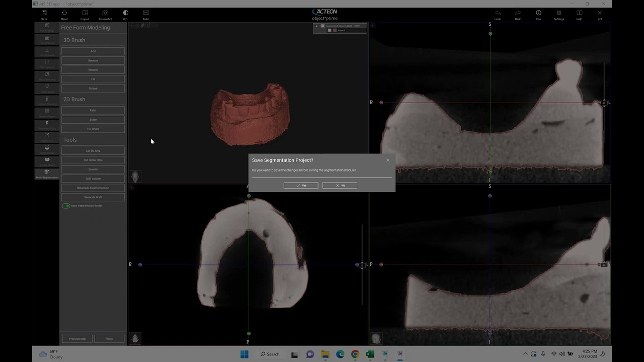Viewport: 644px width, 362px height.
Task: Open the weather widget showing 69°F
Action: click(50, 354)
